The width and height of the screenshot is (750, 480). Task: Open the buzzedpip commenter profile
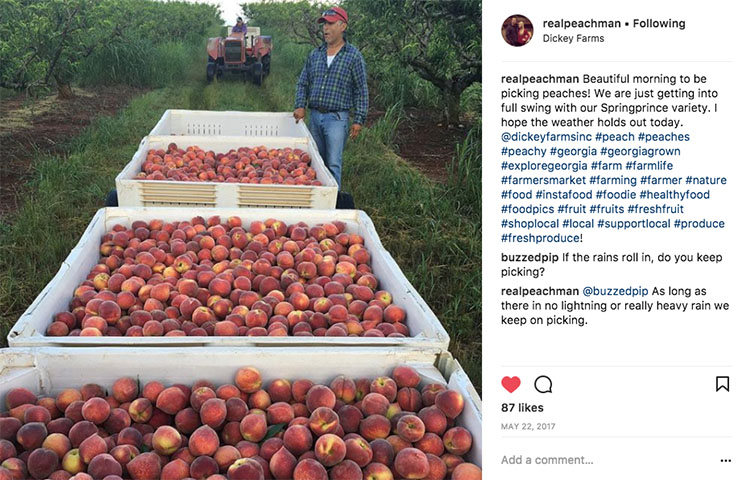coord(529,257)
